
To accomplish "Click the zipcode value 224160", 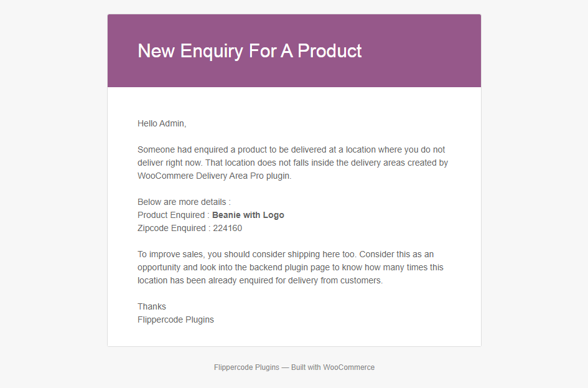I will (227, 228).
